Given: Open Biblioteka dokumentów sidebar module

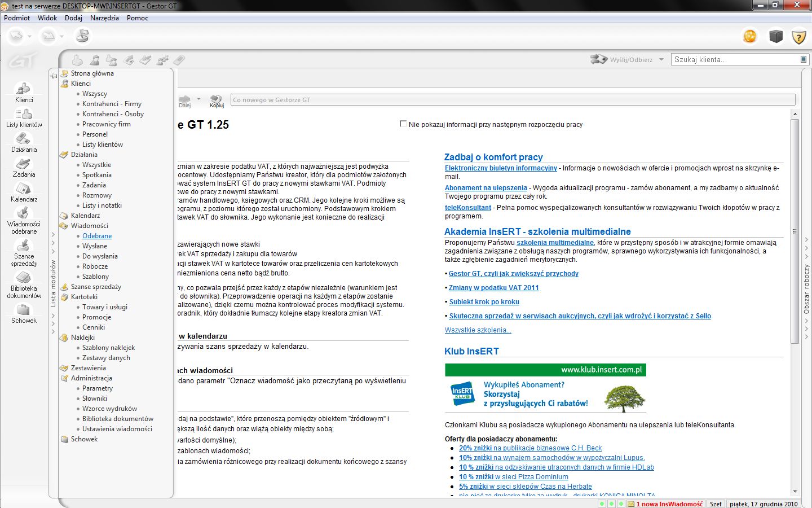Looking at the screenshot, I should pos(24,285).
